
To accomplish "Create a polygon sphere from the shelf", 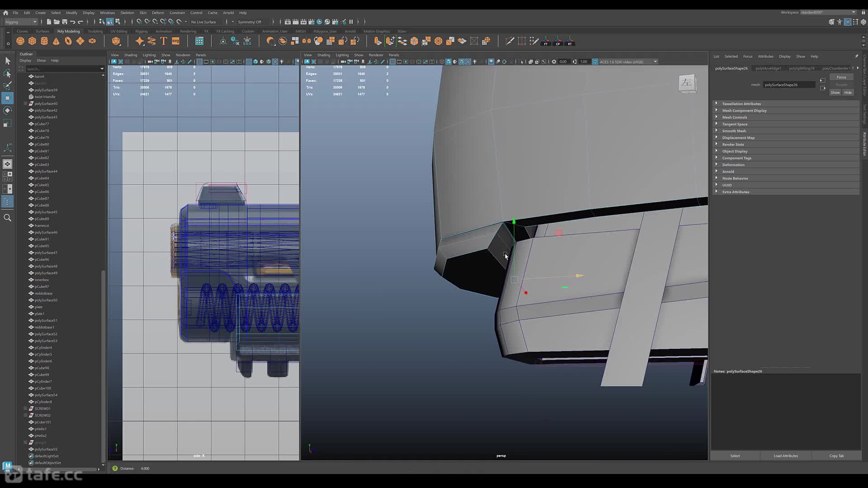I will click(20, 41).
